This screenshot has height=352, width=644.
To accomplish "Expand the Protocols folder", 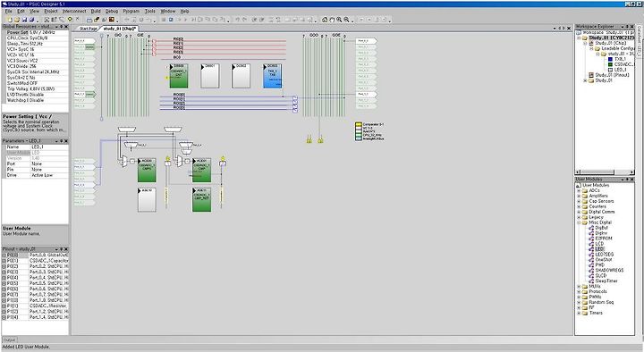I will 579,291.
